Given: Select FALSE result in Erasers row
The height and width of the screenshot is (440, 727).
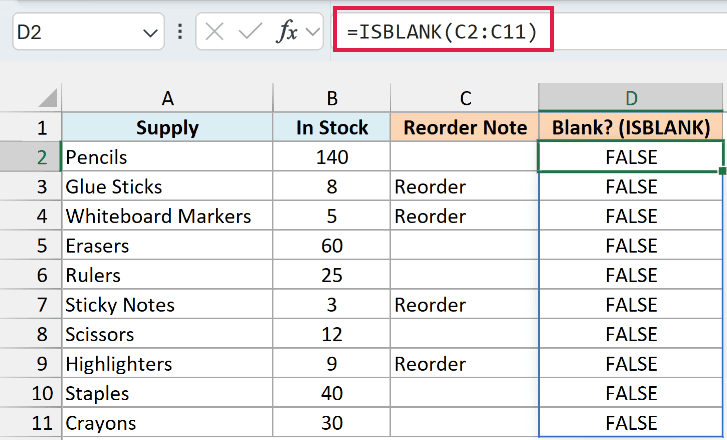Looking at the screenshot, I should (631, 246).
